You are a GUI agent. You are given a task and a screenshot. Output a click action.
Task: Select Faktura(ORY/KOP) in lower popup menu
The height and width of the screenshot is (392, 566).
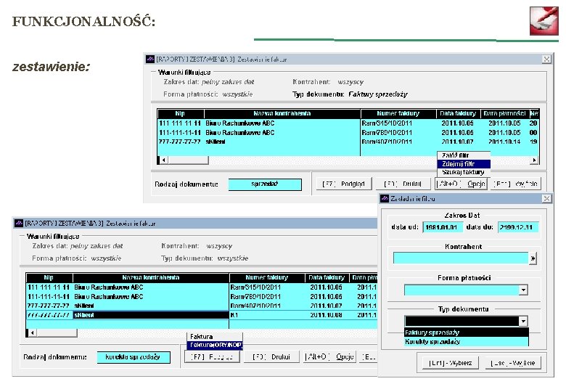point(214,345)
